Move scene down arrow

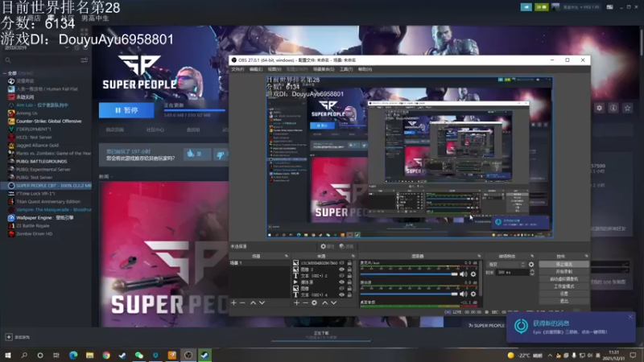[x=262, y=302]
